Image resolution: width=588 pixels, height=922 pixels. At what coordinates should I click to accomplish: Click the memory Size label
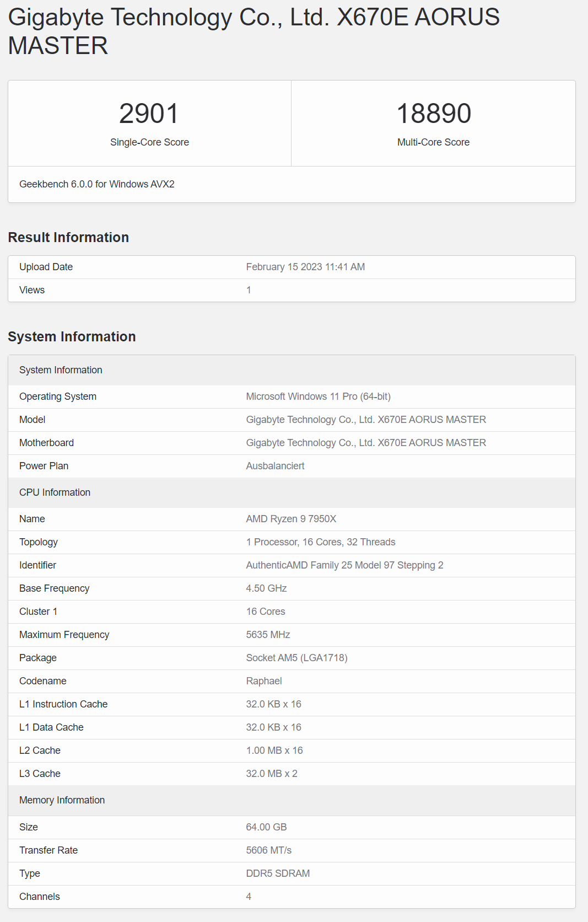coord(29,827)
